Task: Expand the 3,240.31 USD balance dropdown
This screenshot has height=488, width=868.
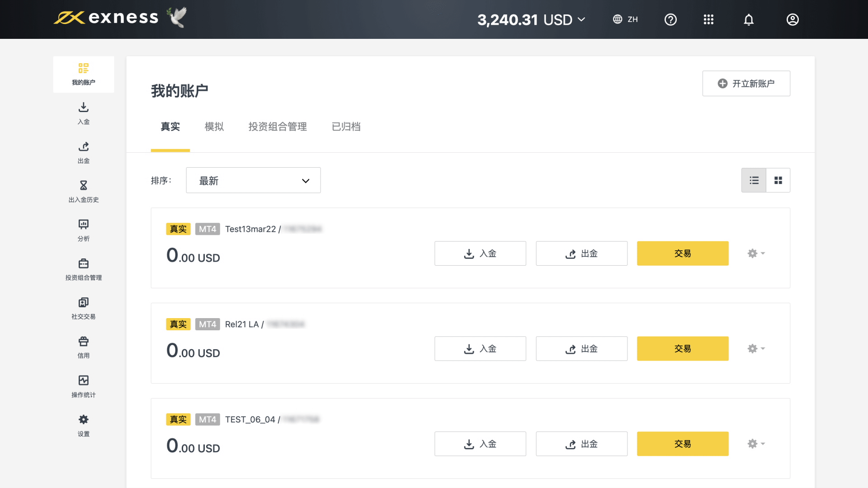Action: [x=531, y=19]
